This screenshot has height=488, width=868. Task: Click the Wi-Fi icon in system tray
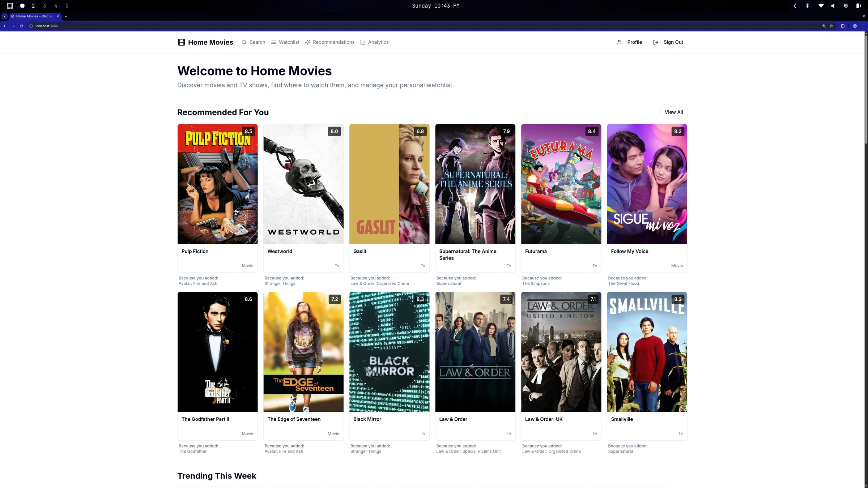point(821,6)
